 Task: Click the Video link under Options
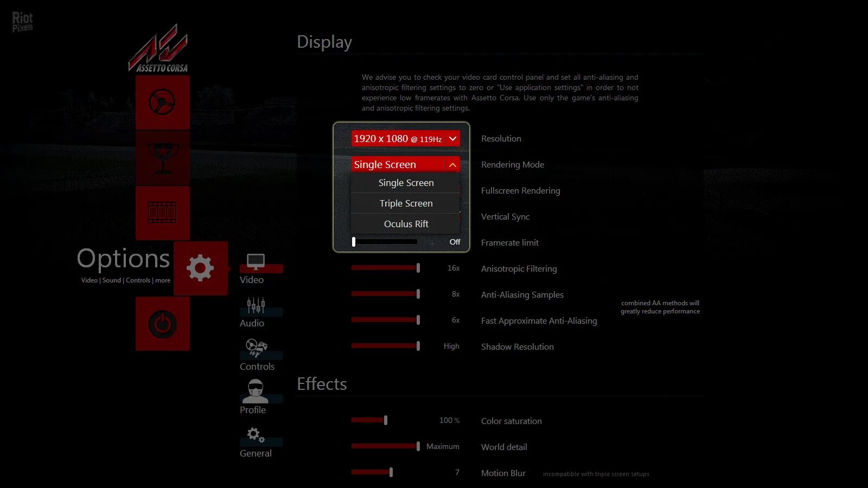90,280
